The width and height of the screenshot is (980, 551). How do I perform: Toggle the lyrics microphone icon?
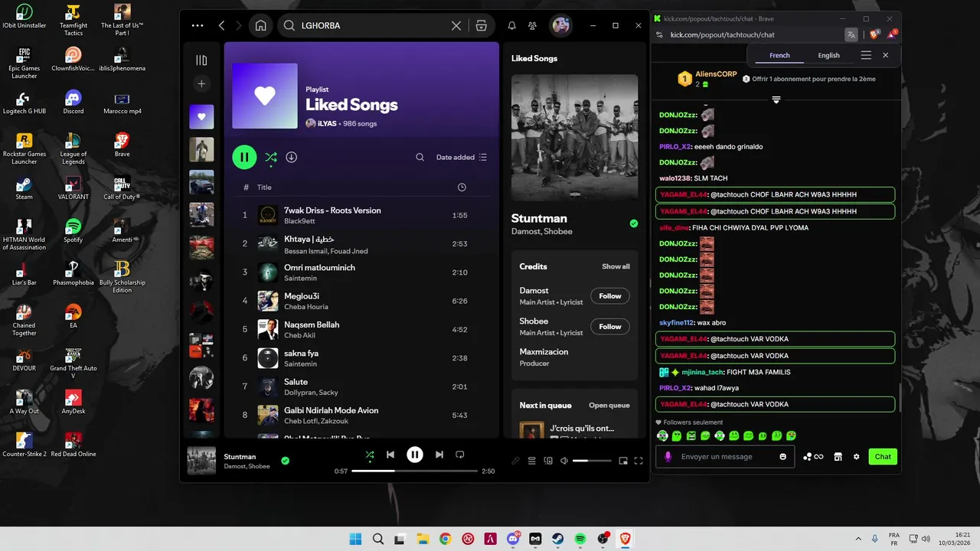[515, 461]
